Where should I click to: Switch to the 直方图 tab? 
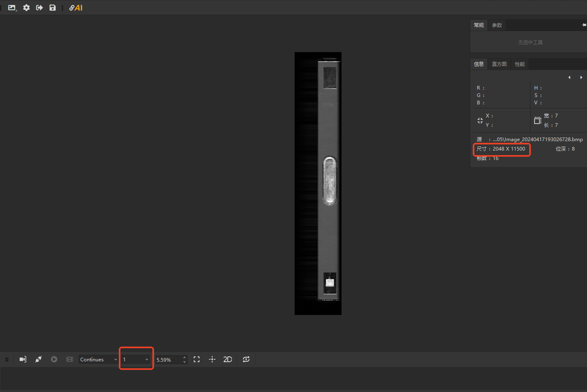(499, 64)
